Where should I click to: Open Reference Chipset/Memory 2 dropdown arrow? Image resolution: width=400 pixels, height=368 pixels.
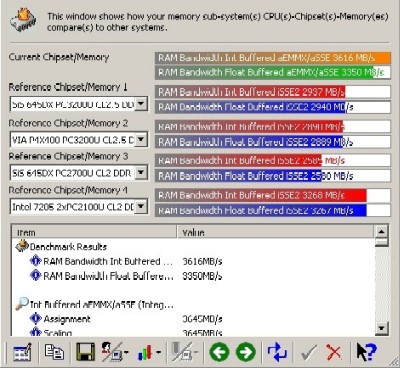(x=141, y=139)
